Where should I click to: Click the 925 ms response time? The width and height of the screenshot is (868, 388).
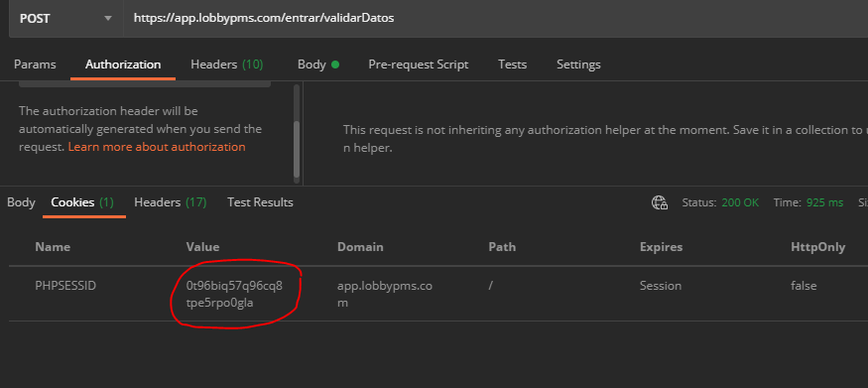pyautogui.click(x=824, y=202)
